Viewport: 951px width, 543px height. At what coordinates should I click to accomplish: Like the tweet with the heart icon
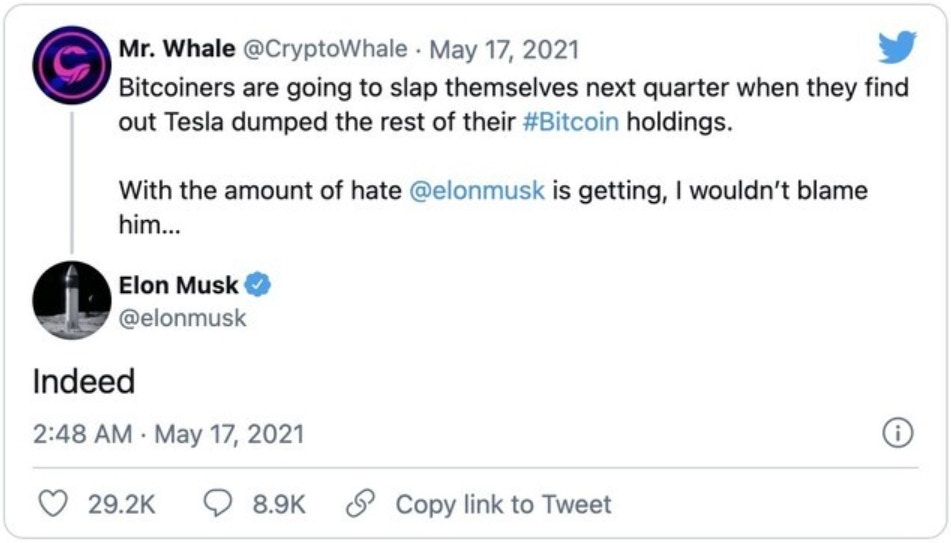(55, 504)
